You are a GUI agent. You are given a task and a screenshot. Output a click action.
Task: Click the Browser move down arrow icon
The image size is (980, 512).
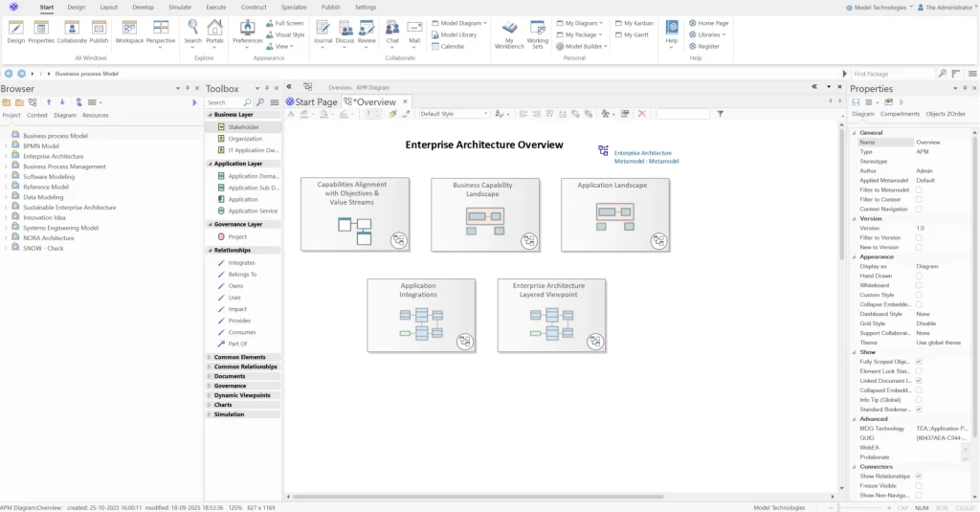(62, 101)
